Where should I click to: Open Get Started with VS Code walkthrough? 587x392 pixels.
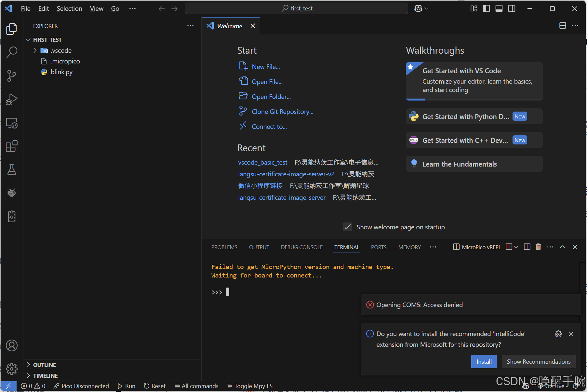point(474,81)
